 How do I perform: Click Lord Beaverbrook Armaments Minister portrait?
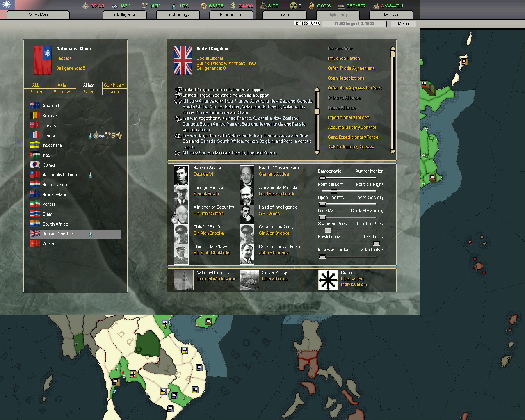point(247,195)
